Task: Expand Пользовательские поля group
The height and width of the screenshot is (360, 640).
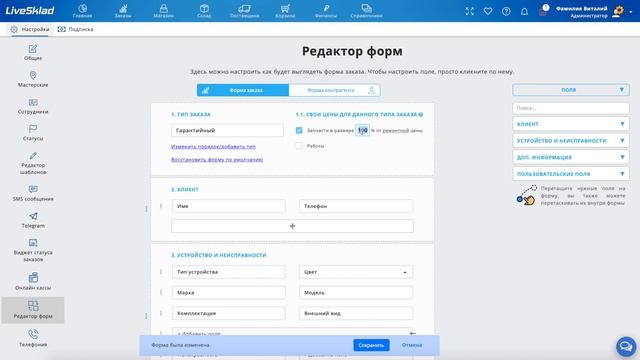Action: click(571, 174)
